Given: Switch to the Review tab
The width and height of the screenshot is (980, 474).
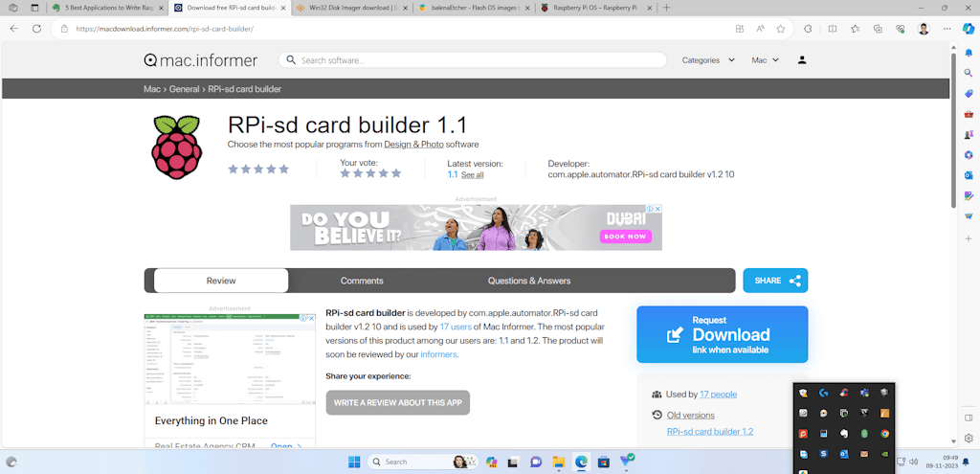Looking at the screenshot, I should tap(221, 281).
